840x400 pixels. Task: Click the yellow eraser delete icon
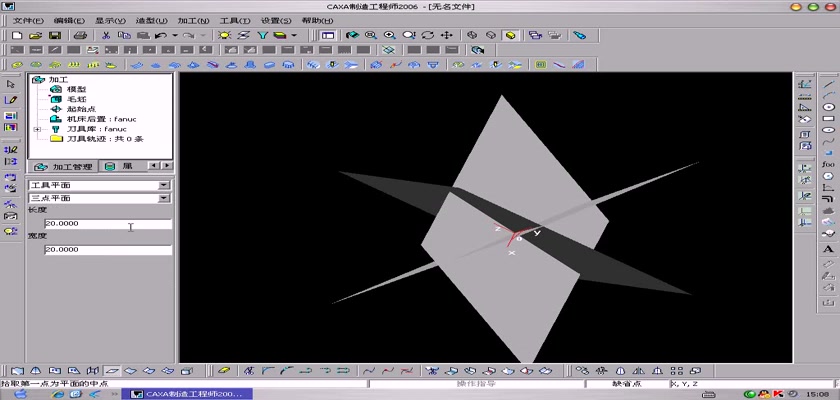[x=224, y=371]
